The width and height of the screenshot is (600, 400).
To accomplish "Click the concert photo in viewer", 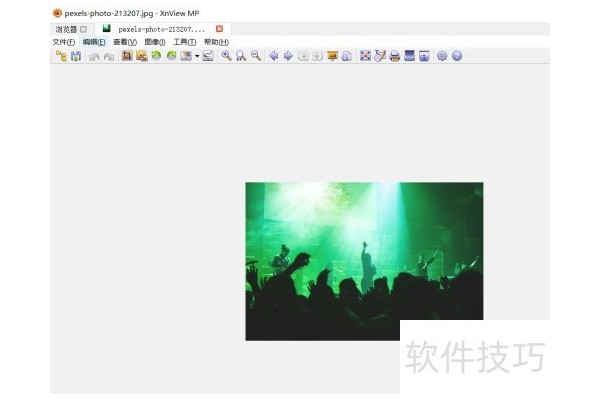I will click(x=364, y=261).
